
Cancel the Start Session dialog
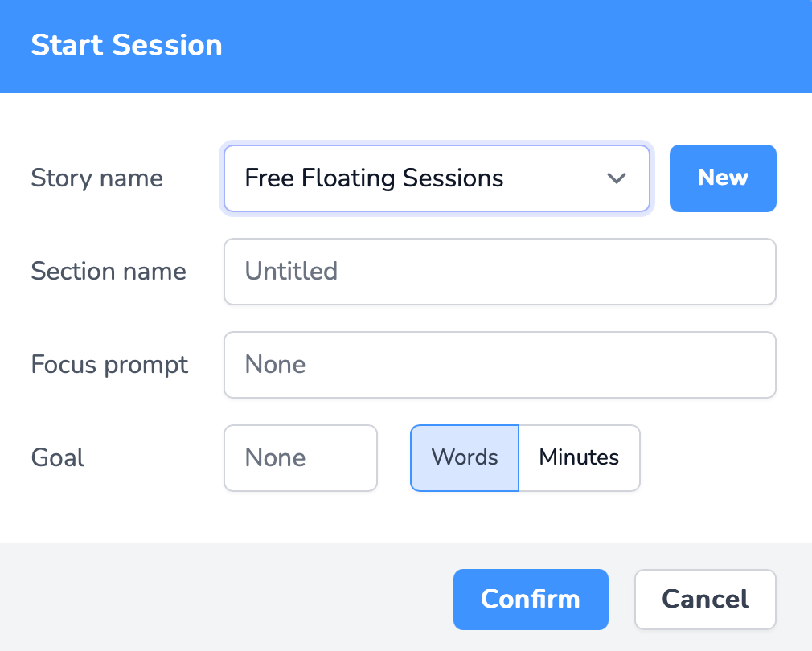click(705, 600)
